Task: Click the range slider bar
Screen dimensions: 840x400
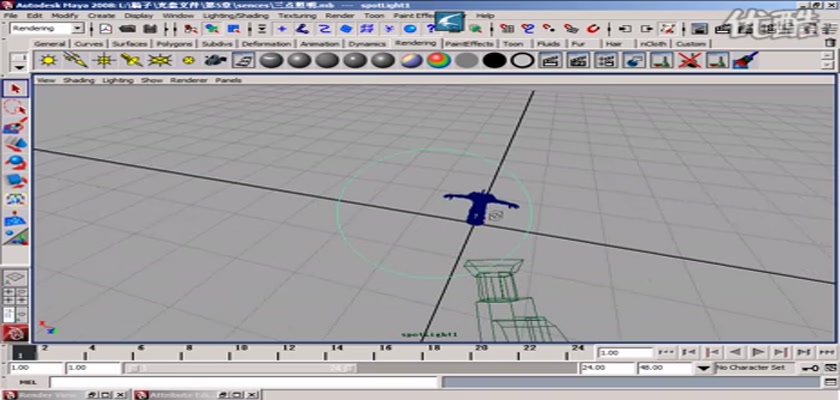Action: click(x=240, y=368)
